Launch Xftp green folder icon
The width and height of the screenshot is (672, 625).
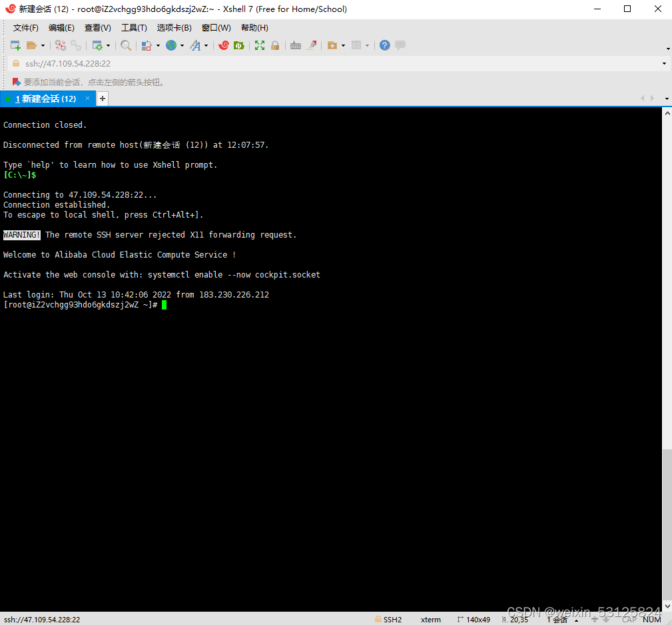pos(239,45)
